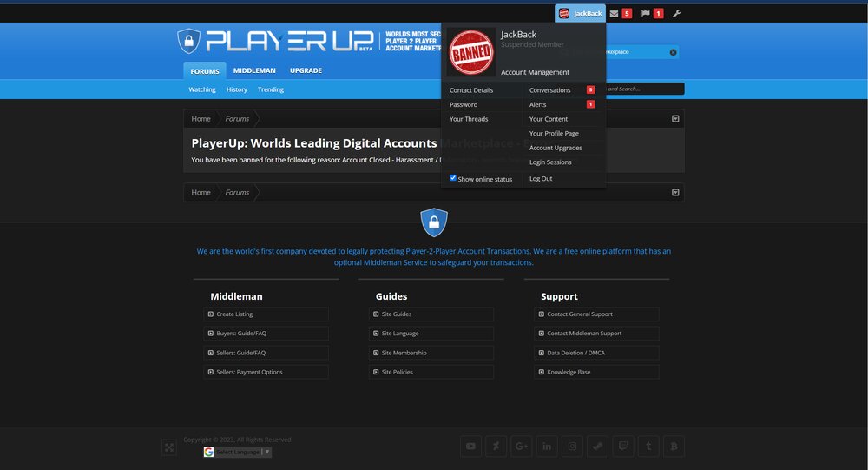
Task: Open the conversations envelope icon
Action: 614,13
